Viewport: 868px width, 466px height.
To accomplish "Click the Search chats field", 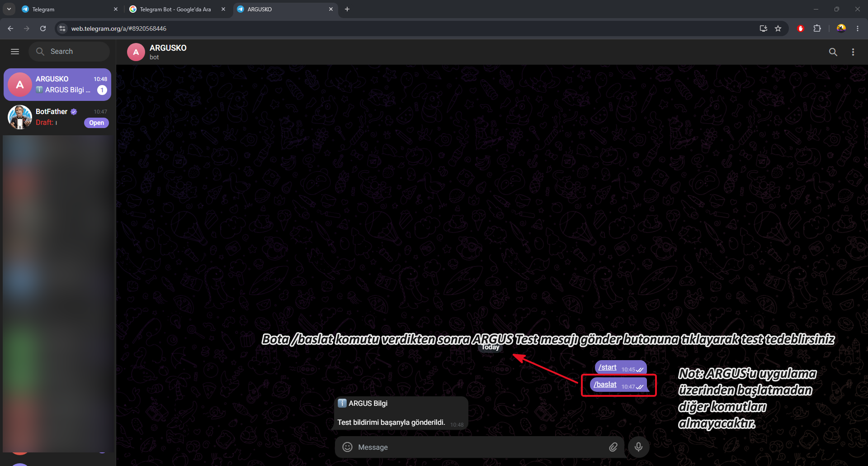I will [x=69, y=52].
